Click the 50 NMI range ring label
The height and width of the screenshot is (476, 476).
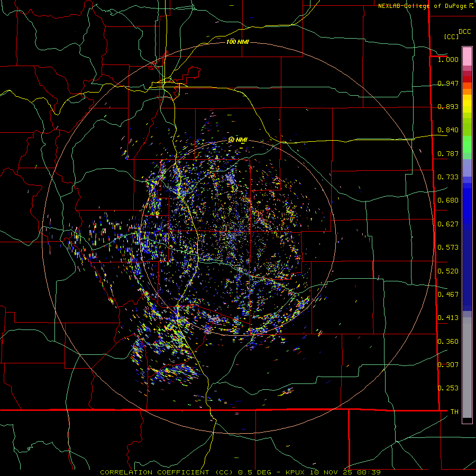coord(237,140)
